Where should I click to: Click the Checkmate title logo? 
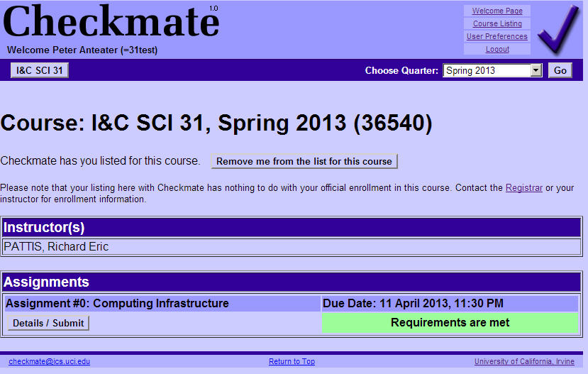pyautogui.click(x=111, y=23)
